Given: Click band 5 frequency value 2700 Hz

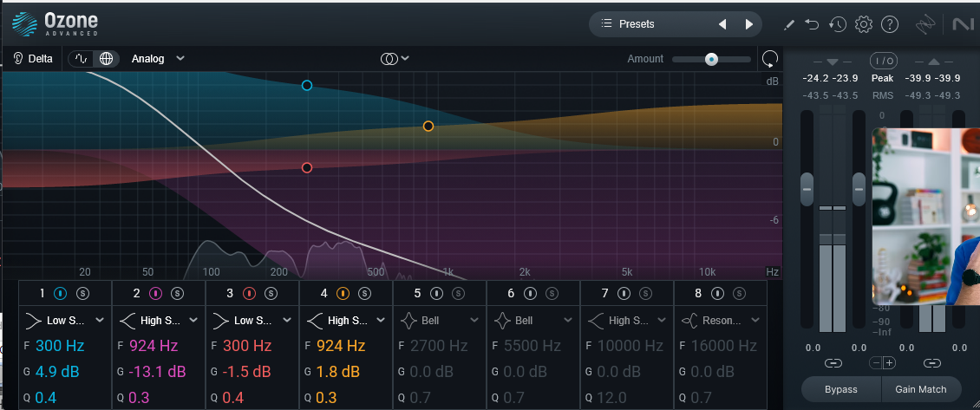Looking at the screenshot, I should click(x=439, y=346).
